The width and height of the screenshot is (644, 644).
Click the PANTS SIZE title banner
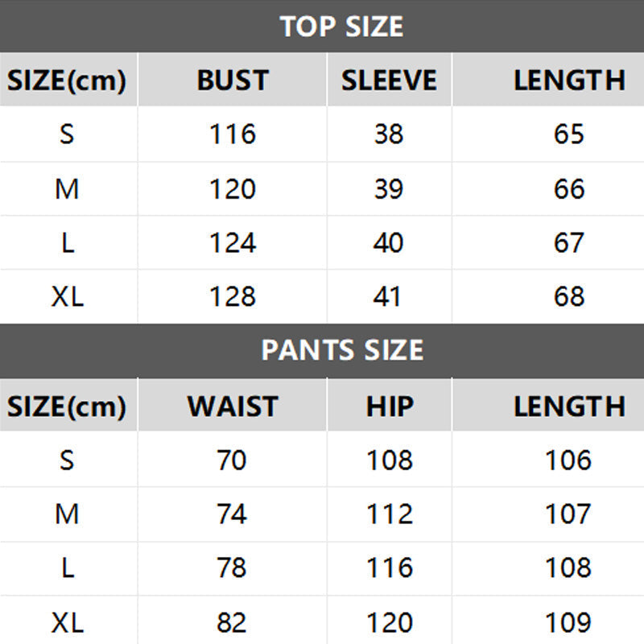(342, 351)
